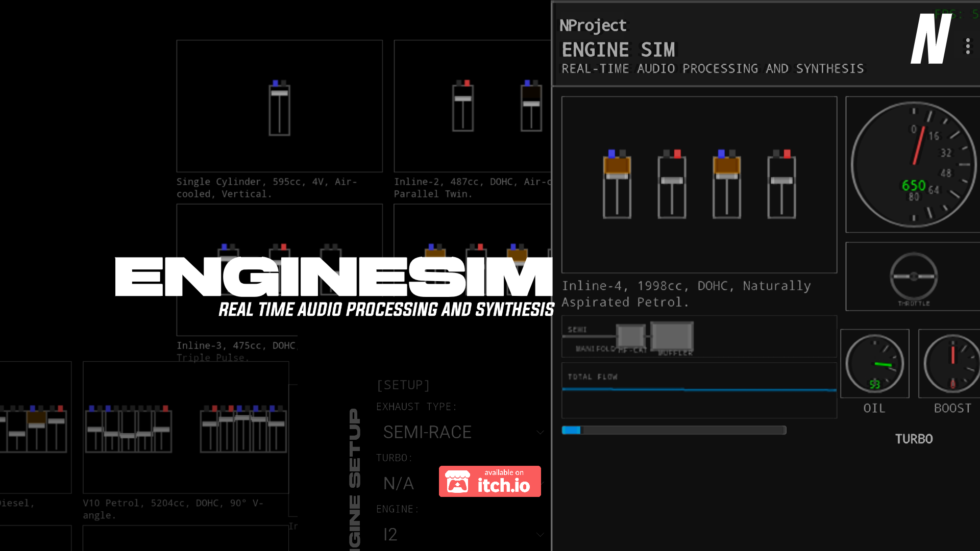The height and width of the screenshot is (551, 980).
Task: Click the Inline-4 engine cylinder view
Action: coord(699,185)
